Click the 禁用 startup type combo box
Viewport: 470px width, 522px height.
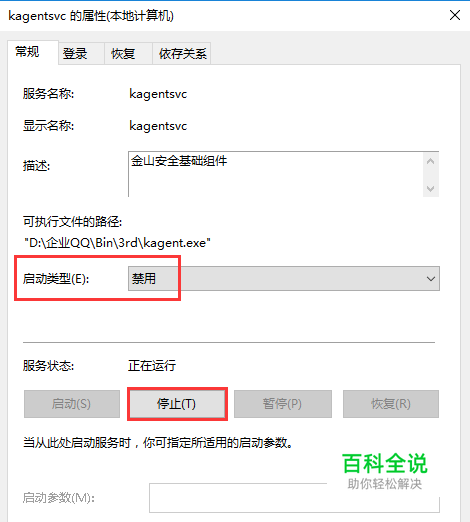pos(284,278)
